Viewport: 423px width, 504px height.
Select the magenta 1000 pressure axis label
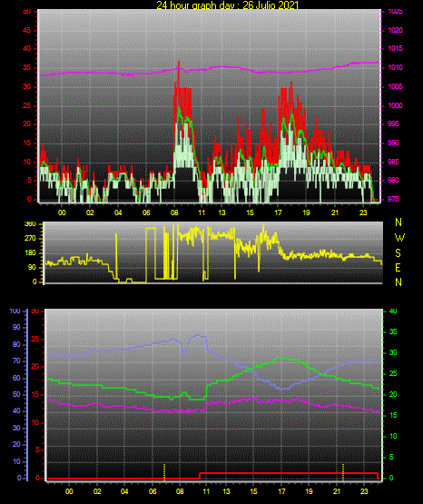pyautogui.click(x=395, y=105)
